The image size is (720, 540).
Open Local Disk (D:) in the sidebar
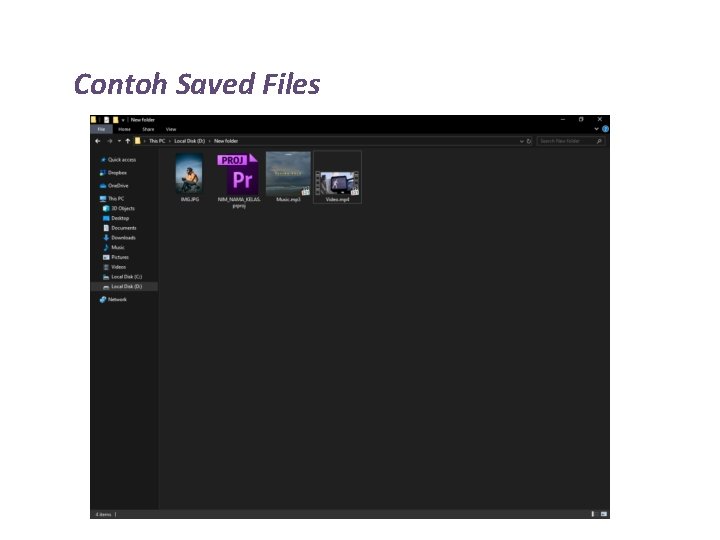(x=126, y=287)
